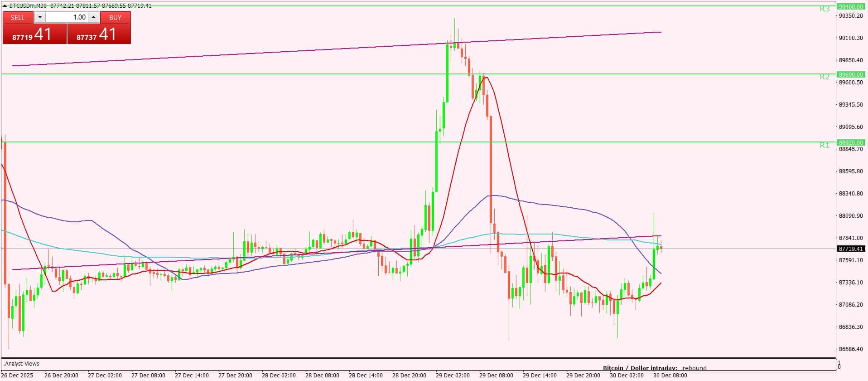Click the 27 Dec 02:00 time label
The height and width of the screenshot is (381, 868).
tap(105, 375)
